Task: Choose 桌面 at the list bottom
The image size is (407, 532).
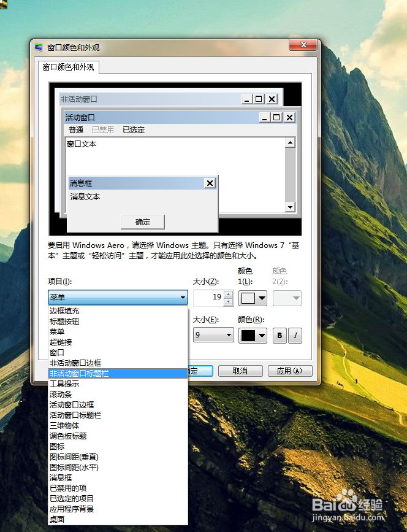Action: click(x=118, y=520)
